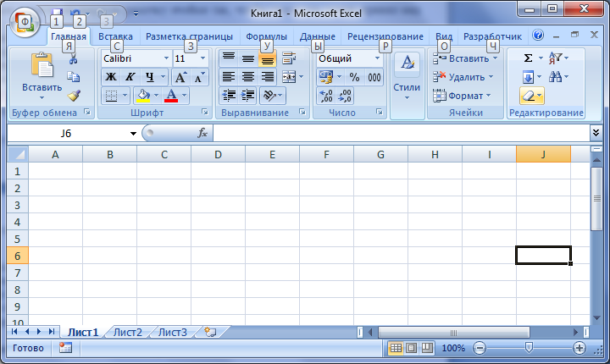This screenshot has height=364, width=610.
Task: Click the AutoSum sigma icon
Action: 528,58
